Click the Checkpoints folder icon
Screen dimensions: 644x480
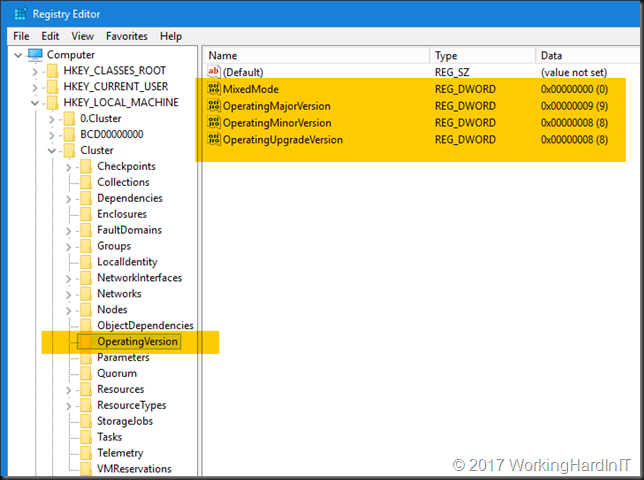point(86,166)
